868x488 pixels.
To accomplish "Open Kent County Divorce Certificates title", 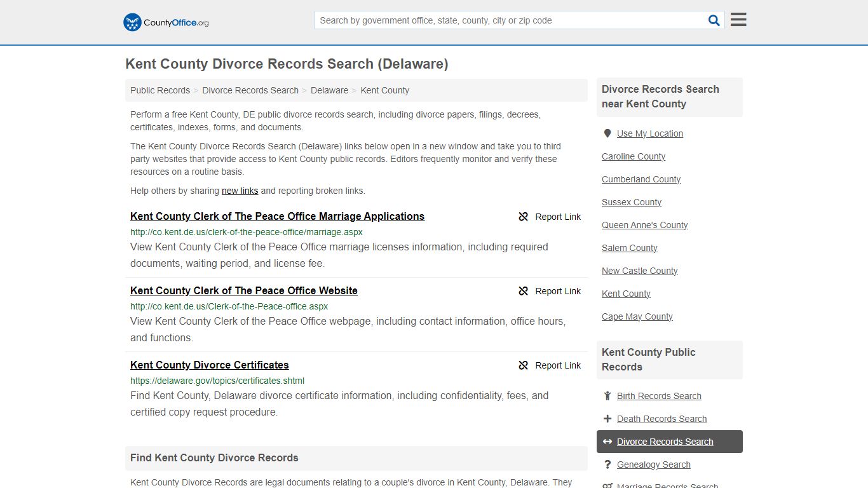I will click(210, 365).
